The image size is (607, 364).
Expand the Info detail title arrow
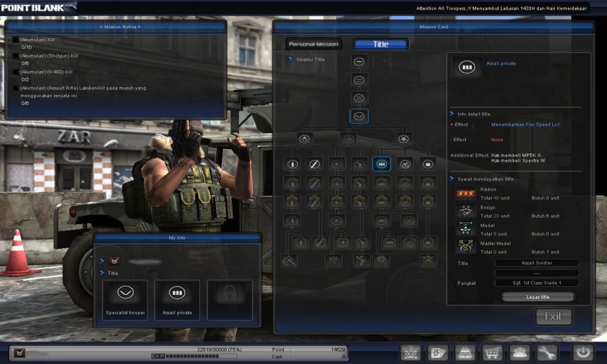(452, 114)
